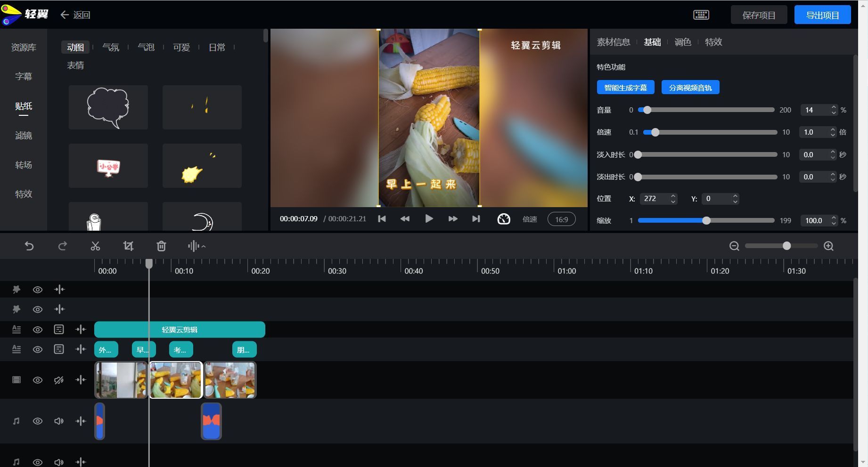Mute the video track's audio with the speaker icon
The width and height of the screenshot is (868, 467).
coord(58,380)
